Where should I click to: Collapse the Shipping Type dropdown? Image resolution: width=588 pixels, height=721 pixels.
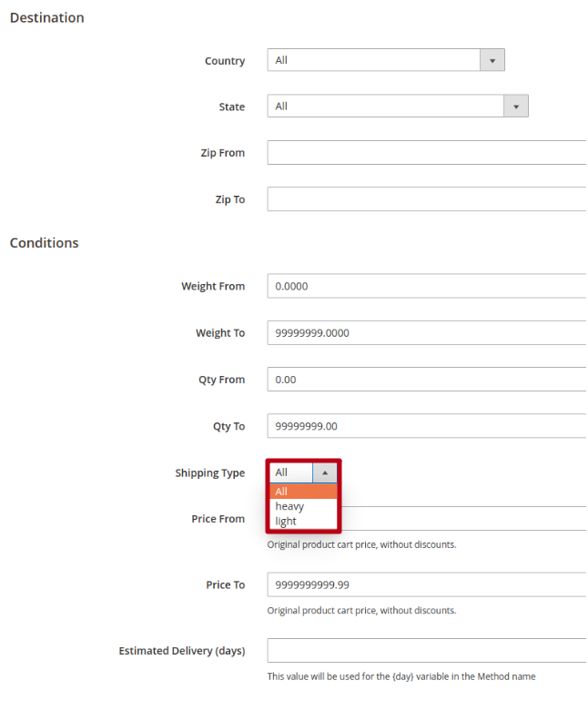(291, 472)
